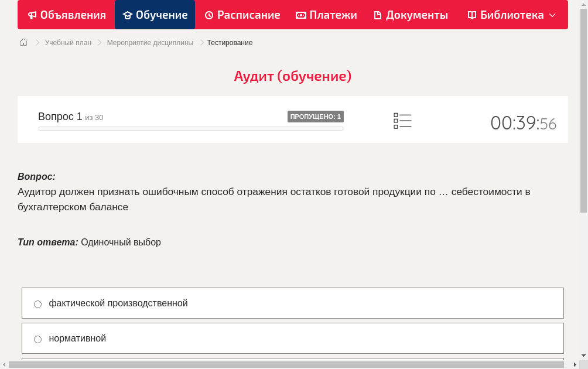Click the payment card icon on Платежи
This screenshot has width=588, height=369.
click(x=300, y=15)
